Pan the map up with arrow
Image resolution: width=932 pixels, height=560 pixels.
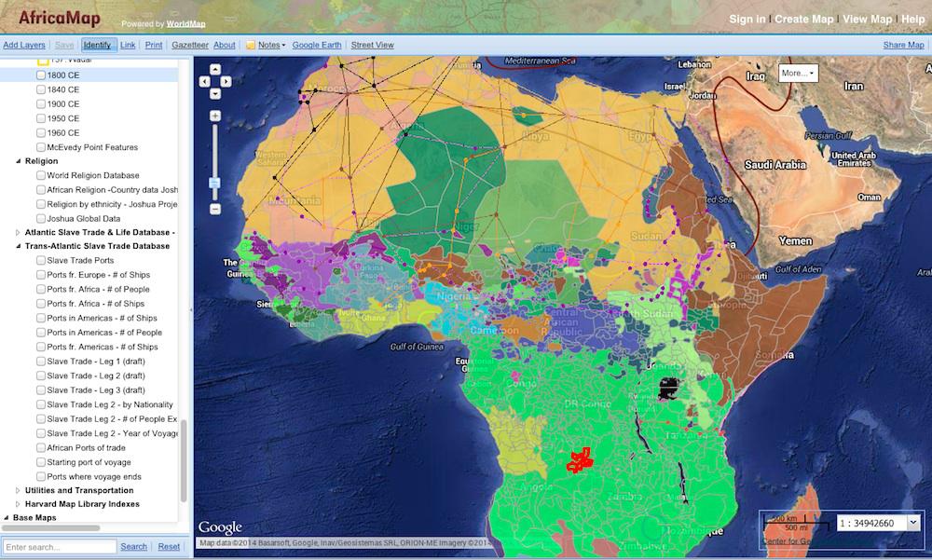click(215, 70)
